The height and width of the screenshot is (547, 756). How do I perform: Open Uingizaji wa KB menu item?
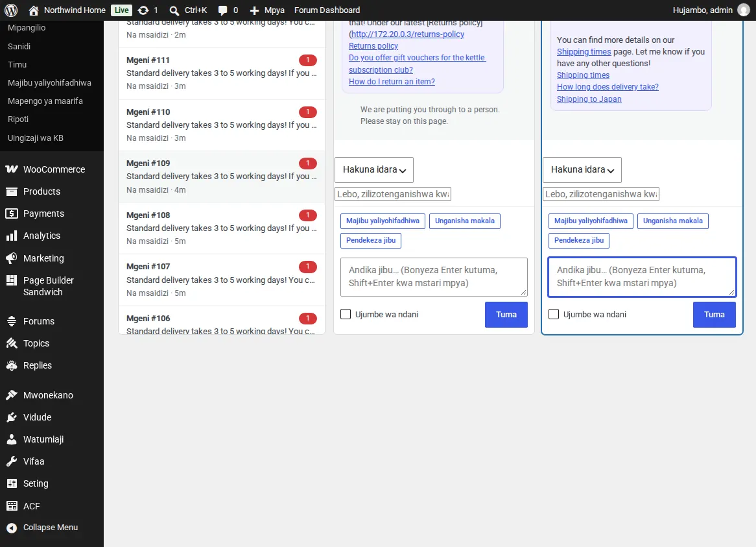(36, 138)
